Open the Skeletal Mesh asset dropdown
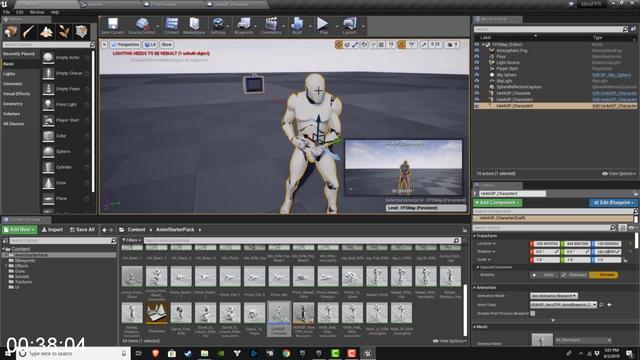Screen dimensions: 640x360 583,340
